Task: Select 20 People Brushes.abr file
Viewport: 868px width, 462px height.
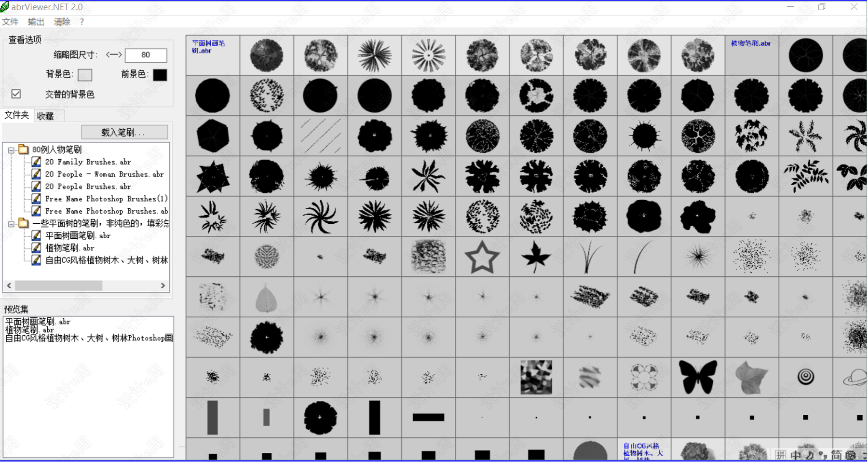Action: pyautogui.click(x=88, y=187)
